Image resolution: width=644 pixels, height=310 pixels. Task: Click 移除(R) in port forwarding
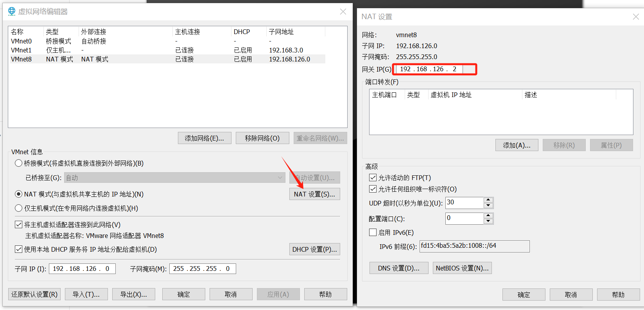click(564, 145)
